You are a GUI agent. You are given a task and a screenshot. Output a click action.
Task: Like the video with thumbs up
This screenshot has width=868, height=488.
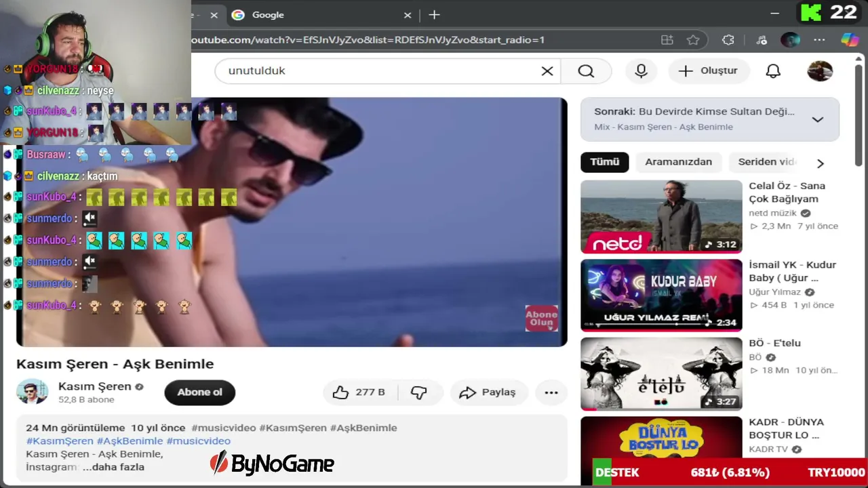point(359,392)
